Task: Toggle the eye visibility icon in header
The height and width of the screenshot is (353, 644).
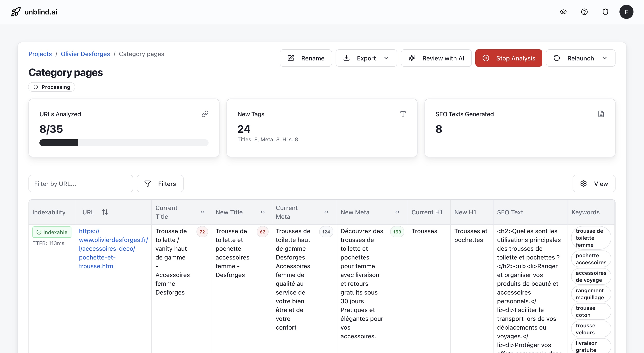Action: pyautogui.click(x=563, y=12)
